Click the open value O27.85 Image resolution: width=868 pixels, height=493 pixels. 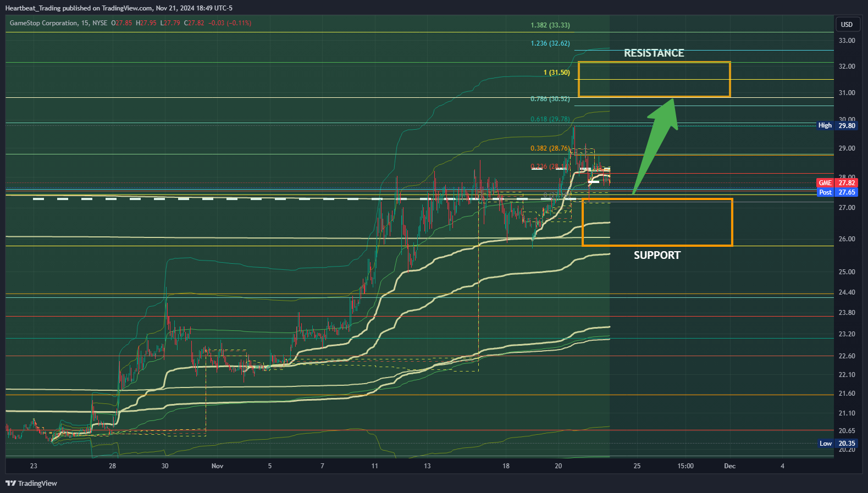[x=121, y=23]
